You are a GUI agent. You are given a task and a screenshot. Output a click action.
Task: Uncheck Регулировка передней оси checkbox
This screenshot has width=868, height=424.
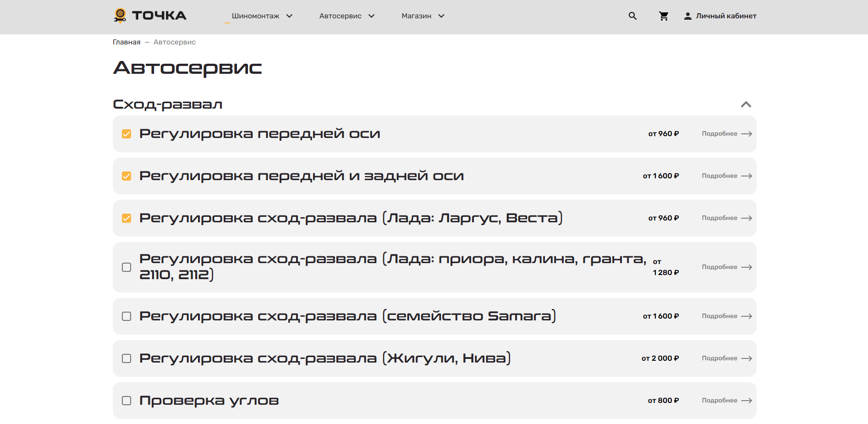[126, 134]
